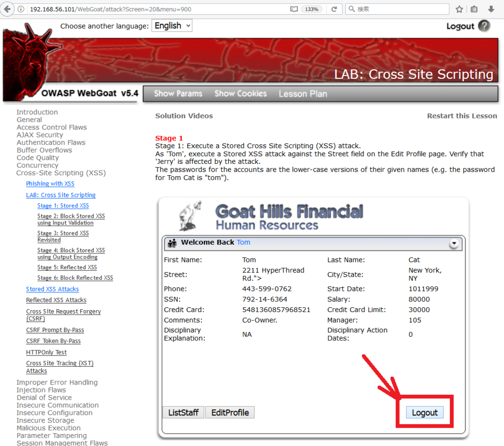Expand Buffer Overflows category
Image resolution: width=504 pixels, height=446 pixels.
click(44, 150)
